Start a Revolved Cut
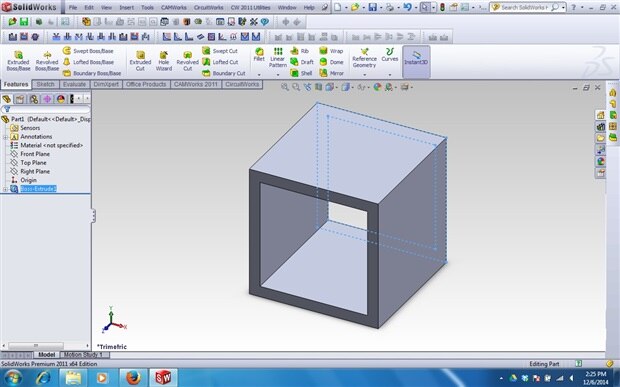This screenshot has height=387, width=620. [x=187, y=60]
